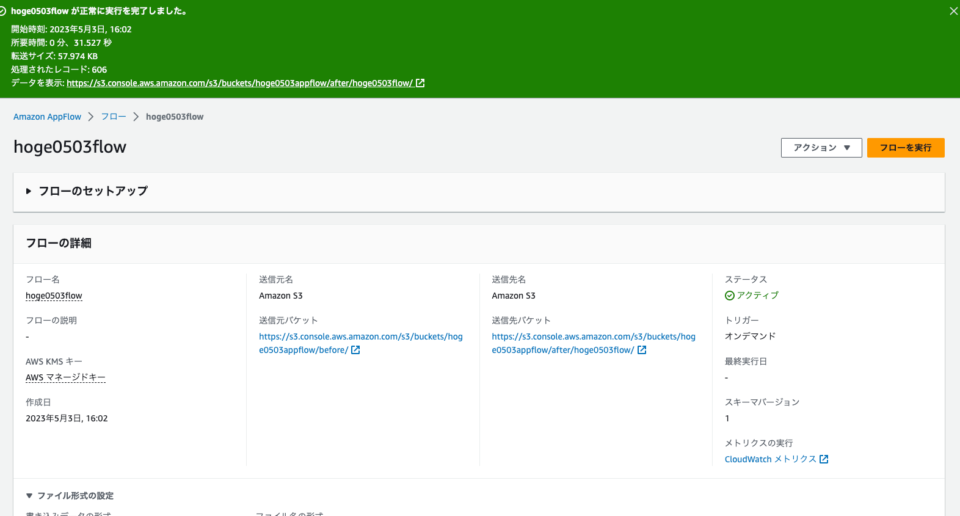Click flow name value hoge0503flow
960x516 pixels.
tap(54, 296)
